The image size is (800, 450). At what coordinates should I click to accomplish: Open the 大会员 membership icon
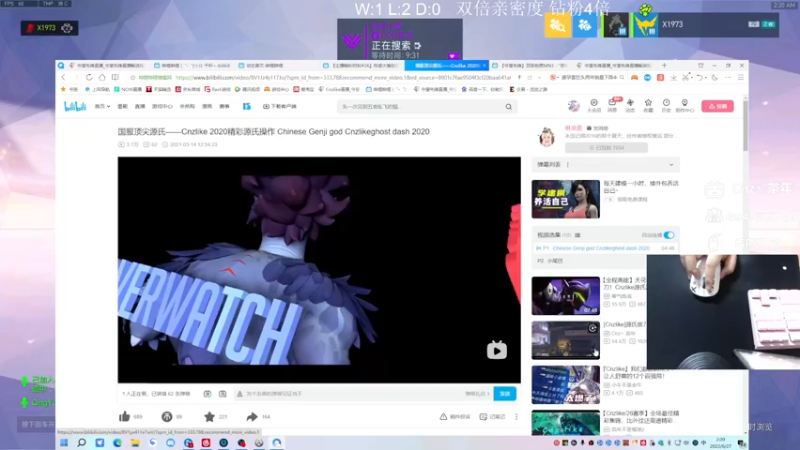click(x=594, y=106)
